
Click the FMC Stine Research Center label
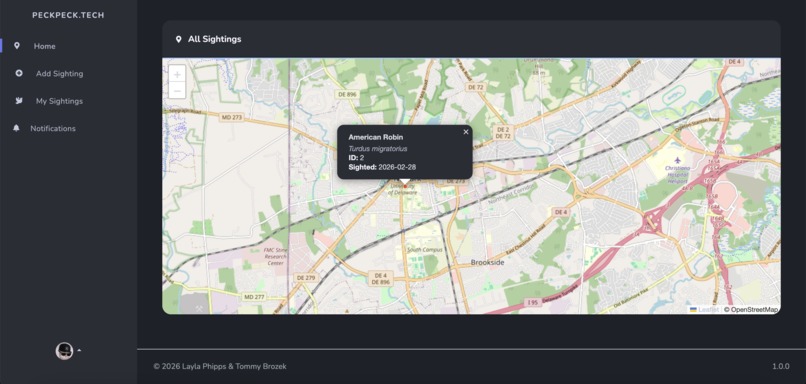[x=276, y=256]
